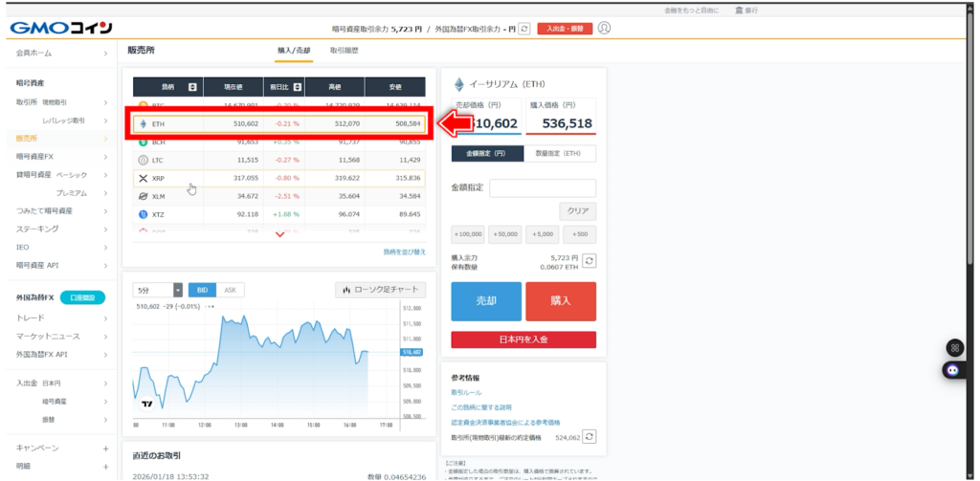The height and width of the screenshot is (481, 980).
Task: Open the 5分 chart interval dropdown
Action: (x=158, y=290)
